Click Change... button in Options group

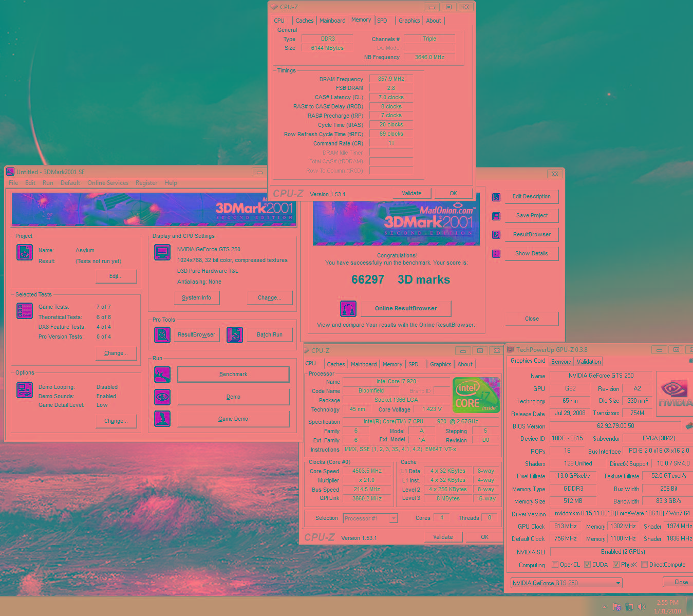[x=116, y=421]
